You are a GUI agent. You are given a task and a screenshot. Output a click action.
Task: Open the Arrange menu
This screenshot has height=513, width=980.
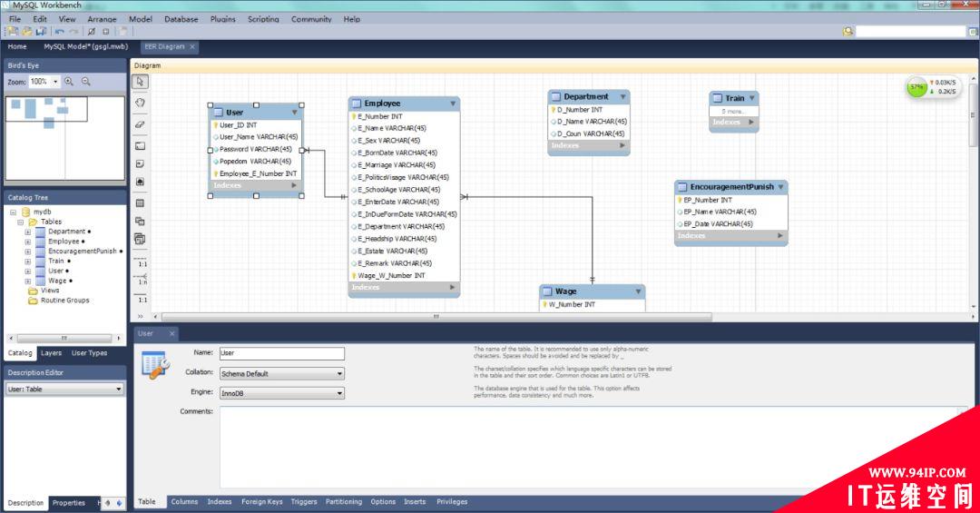point(102,19)
